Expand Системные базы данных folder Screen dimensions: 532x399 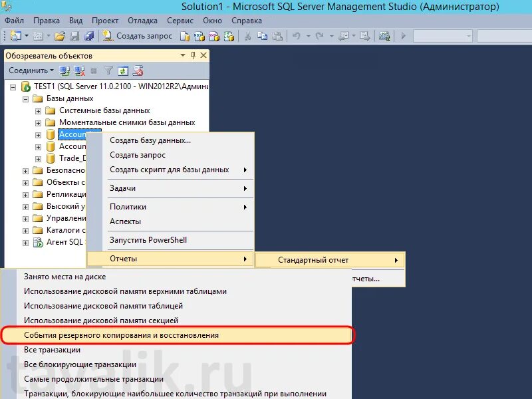(x=38, y=111)
